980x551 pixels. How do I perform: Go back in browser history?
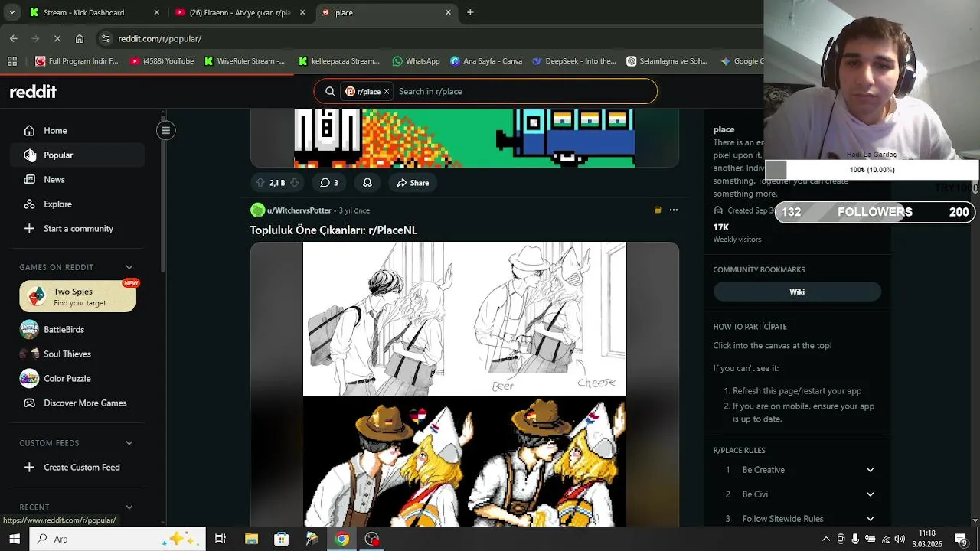[x=14, y=39]
